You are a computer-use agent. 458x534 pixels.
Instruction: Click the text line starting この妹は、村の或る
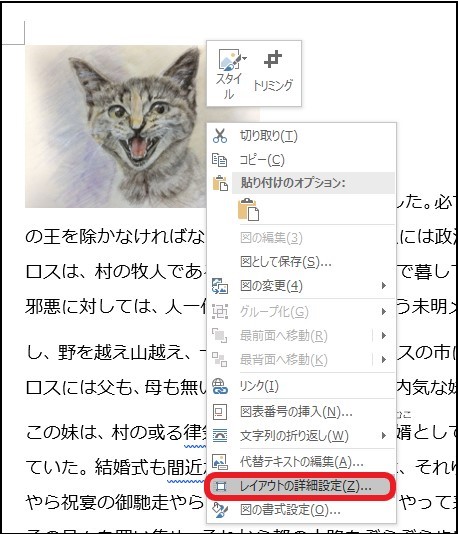(x=116, y=433)
